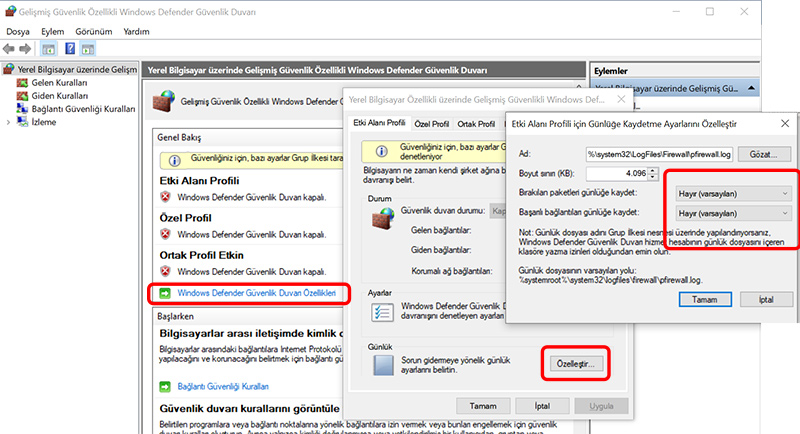The image size is (800, 434).
Task: Switch to Ortak Profil tab
Action: coord(476,124)
